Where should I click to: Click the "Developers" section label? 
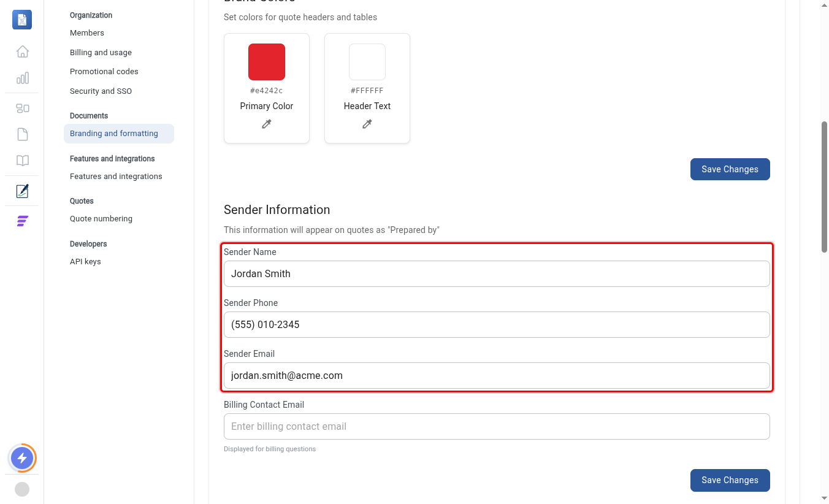(x=88, y=244)
